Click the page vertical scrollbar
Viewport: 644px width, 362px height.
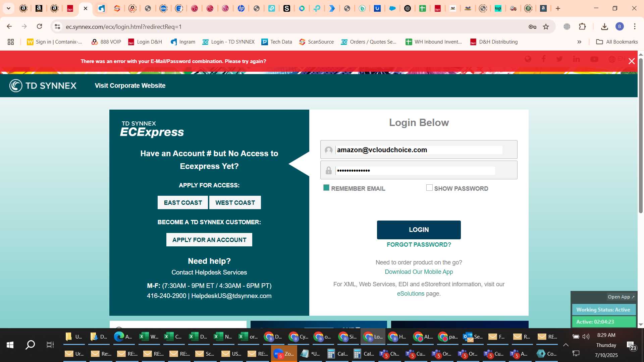[641, 136]
